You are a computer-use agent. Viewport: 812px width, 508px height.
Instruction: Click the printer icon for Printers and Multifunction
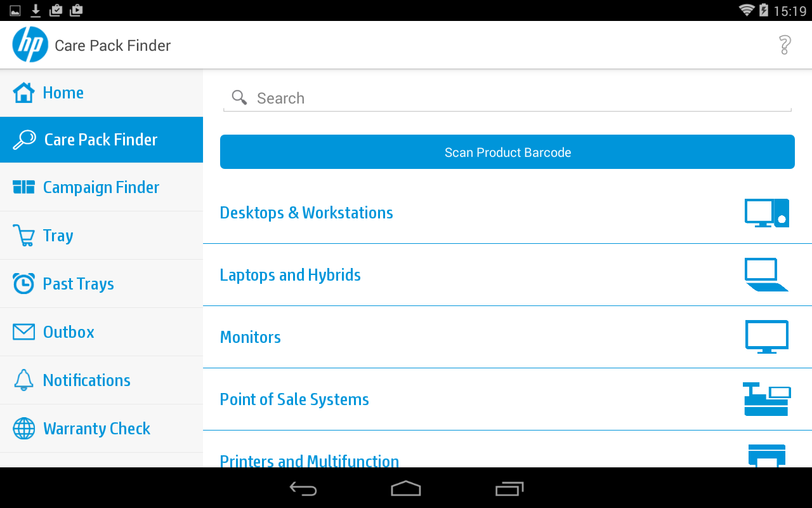coord(766,456)
